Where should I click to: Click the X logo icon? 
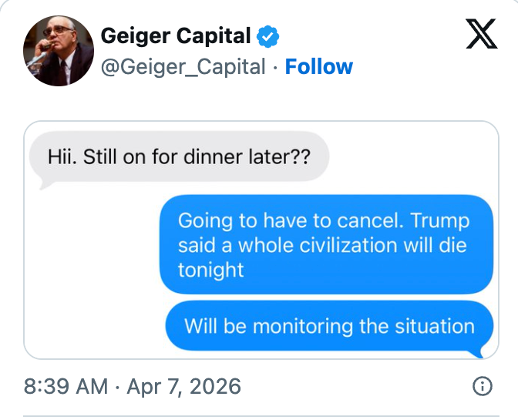(x=482, y=34)
